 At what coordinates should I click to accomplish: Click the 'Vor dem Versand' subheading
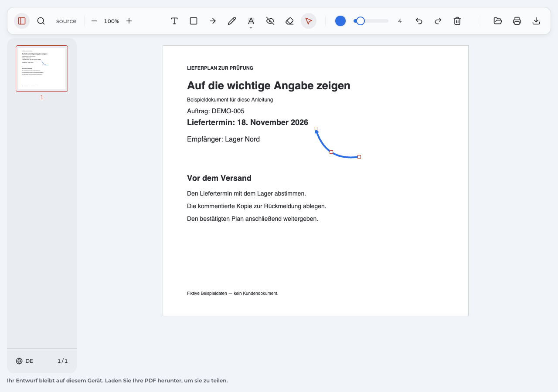coord(219,178)
